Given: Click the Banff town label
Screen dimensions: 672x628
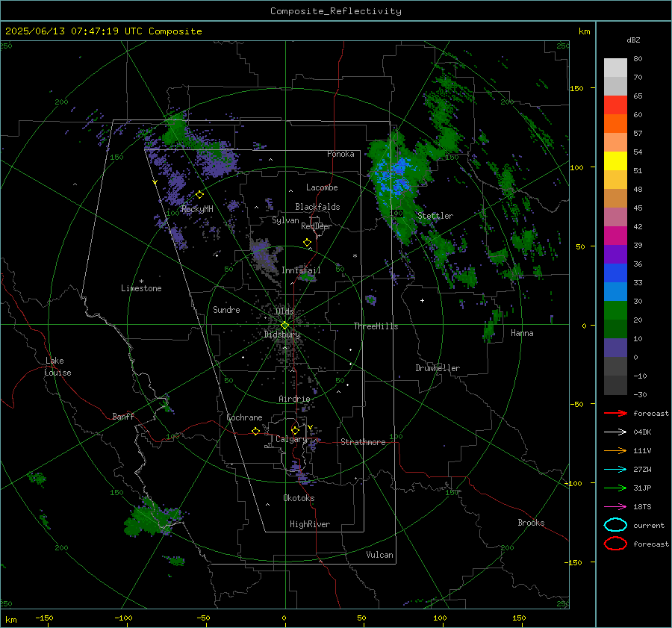Looking at the screenshot, I should tap(123, 416).
